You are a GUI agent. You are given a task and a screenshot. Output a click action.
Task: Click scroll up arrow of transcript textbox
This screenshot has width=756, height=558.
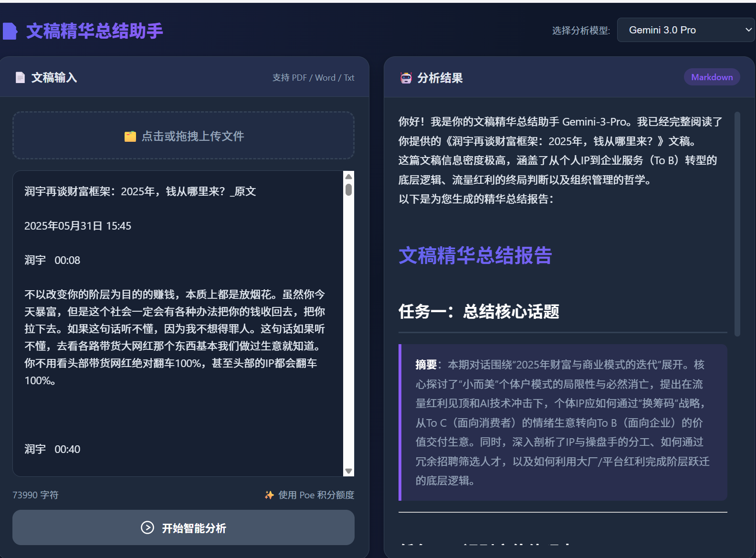click(349, 177)
